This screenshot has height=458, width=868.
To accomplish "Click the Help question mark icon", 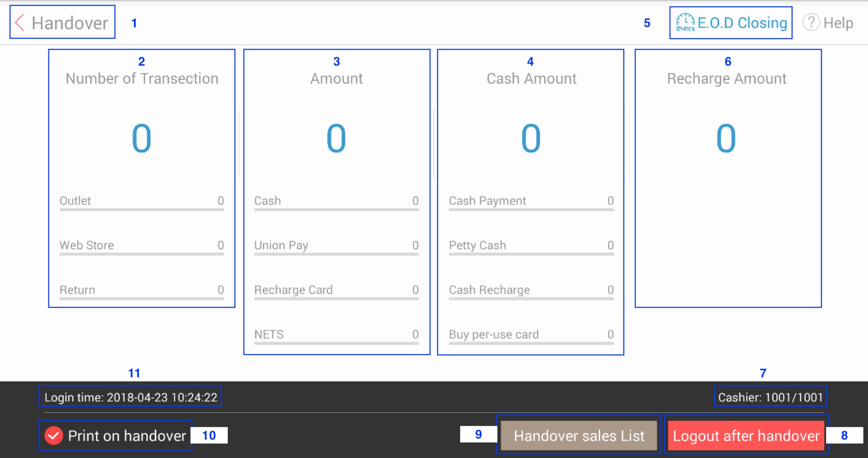I will point(811,23).
